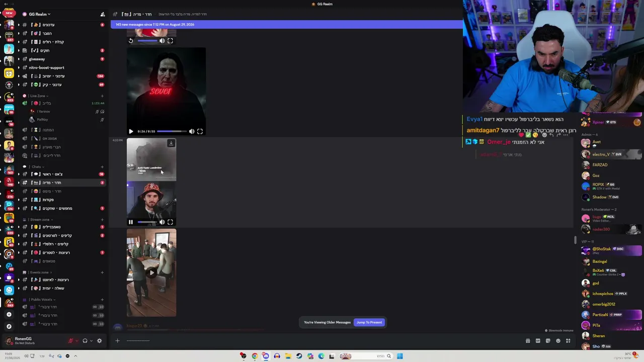
Task: Mute the topmost video volume
Action: coord(162,41)
